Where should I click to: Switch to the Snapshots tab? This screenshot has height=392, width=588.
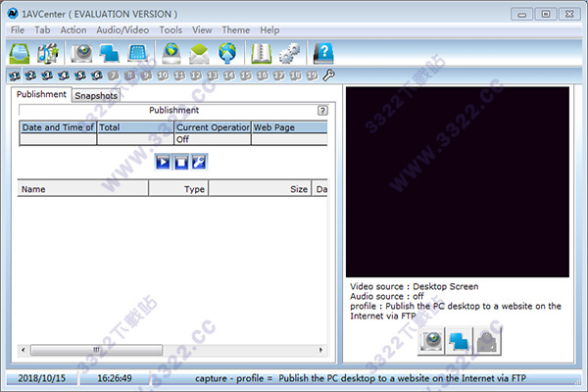click(96, 96)
